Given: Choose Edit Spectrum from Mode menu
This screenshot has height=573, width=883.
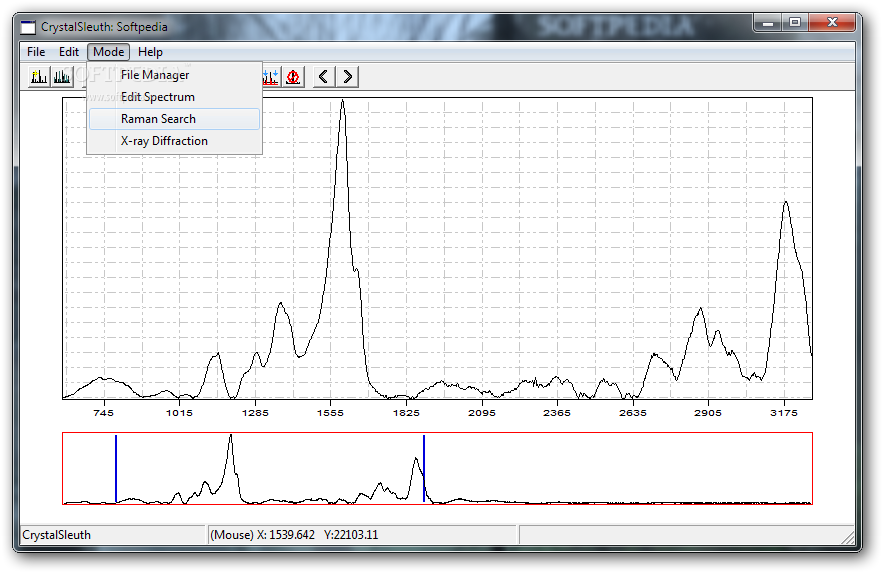Looking at the screenshot, I should (174, 97).
